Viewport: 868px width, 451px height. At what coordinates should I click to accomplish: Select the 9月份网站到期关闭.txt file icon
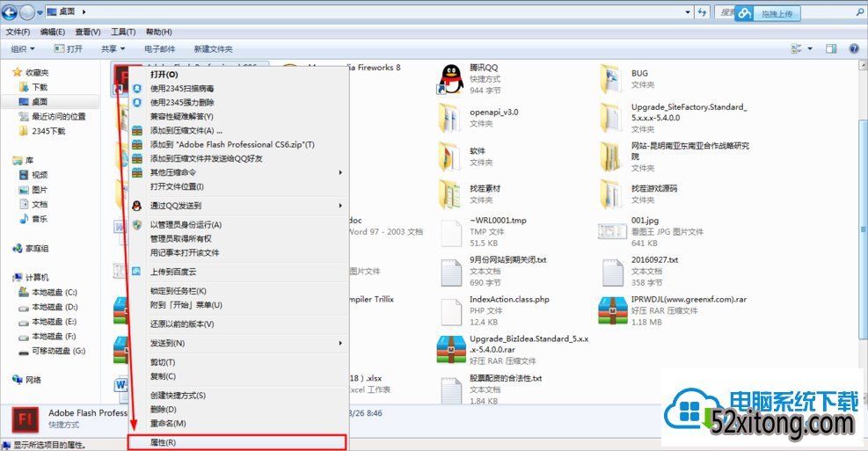click(x=450, y=273)
